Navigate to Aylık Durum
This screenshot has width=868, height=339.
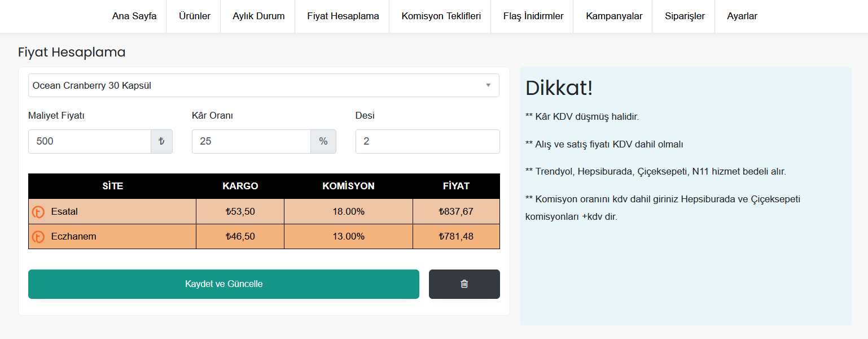[258, 16]
